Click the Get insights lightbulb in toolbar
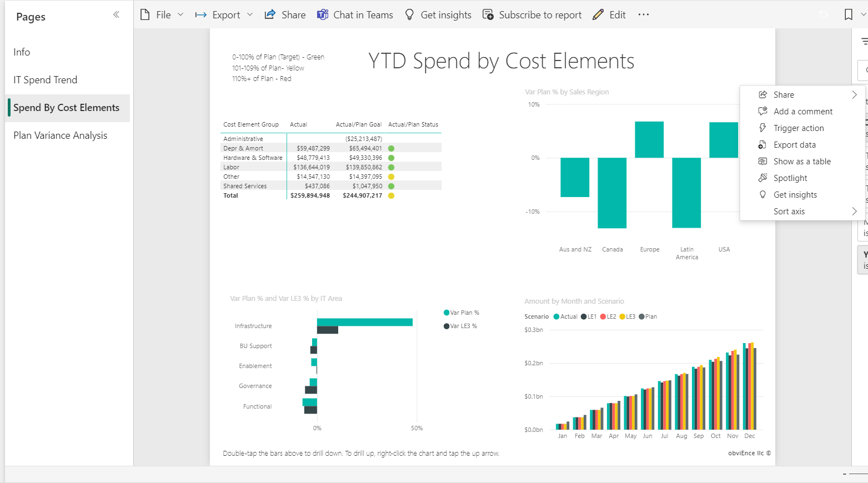Screen dimensions: 868x483 pyautogui.click(x=409, y=15)
